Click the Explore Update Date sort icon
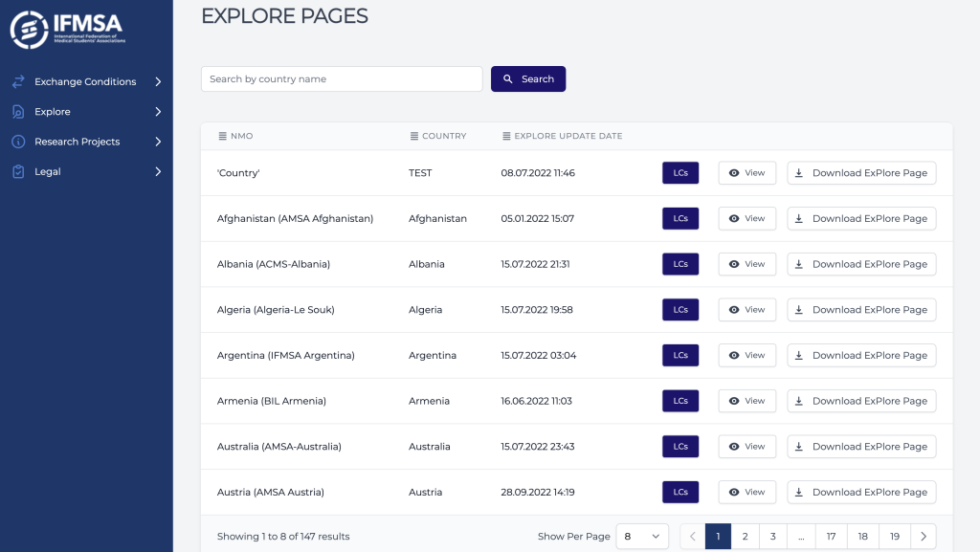The height and width of the screenshot is (552, 980). click(x=506, y=136)
